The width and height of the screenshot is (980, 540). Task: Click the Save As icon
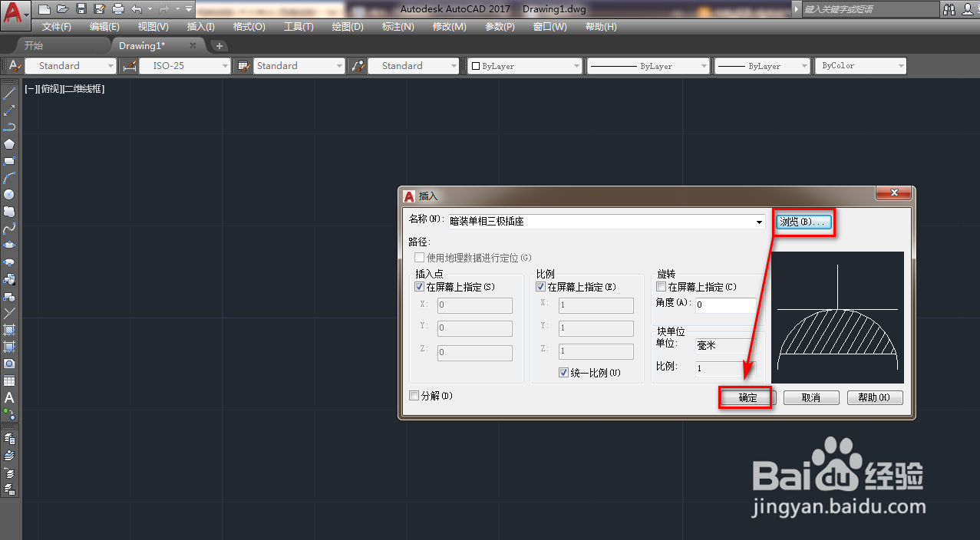(99, 9)
